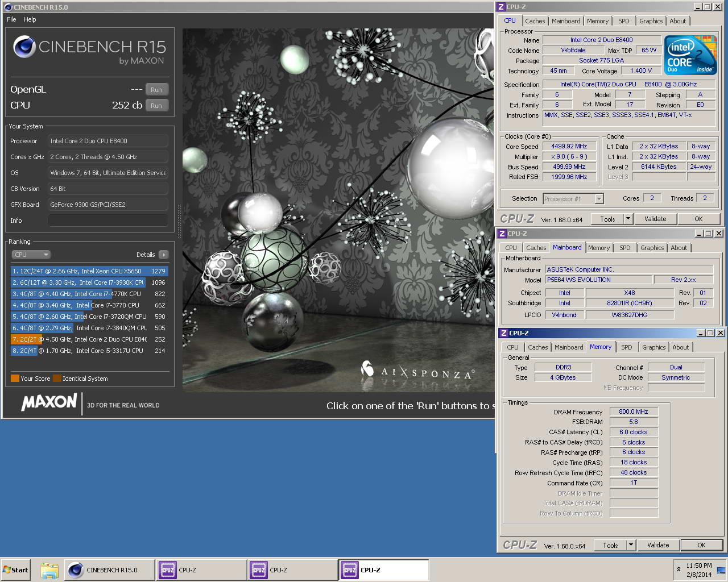Viewport: 728px width, 582px height.
Task: Click the DRAM Frequency value 800.0 MHz
Action: [634, 411]
